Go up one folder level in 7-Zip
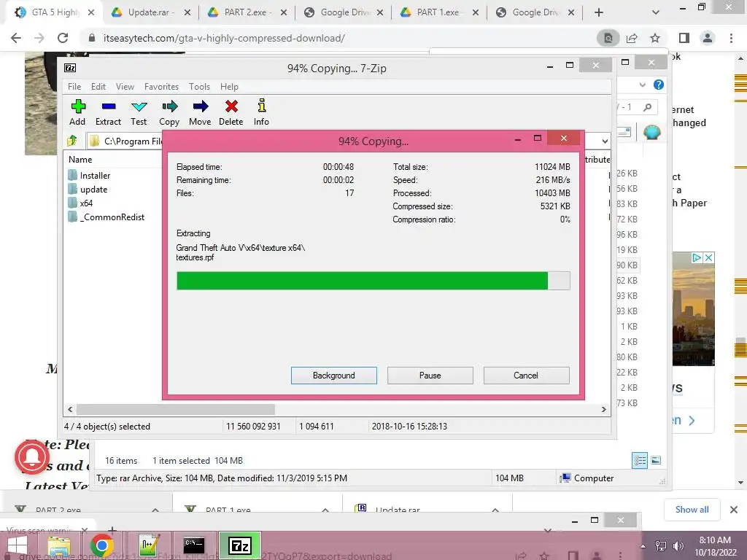Image resolution: width=747 pixels, height=560 pixels. 72,141
